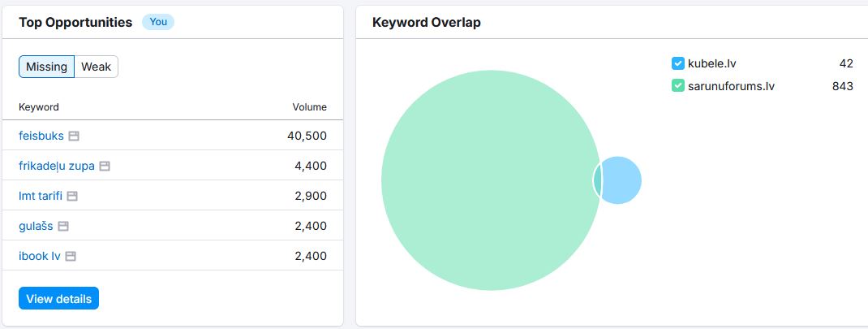Click the large green sarunuforums.lv circle
Viewport: 868px width, 329px height.
[487, 180]
